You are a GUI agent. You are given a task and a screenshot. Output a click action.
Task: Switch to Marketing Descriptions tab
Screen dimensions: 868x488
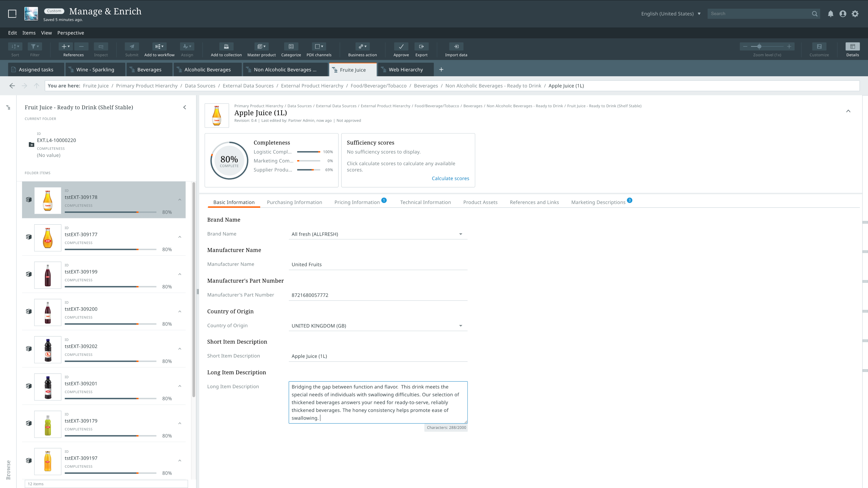(x=598, y=202)
